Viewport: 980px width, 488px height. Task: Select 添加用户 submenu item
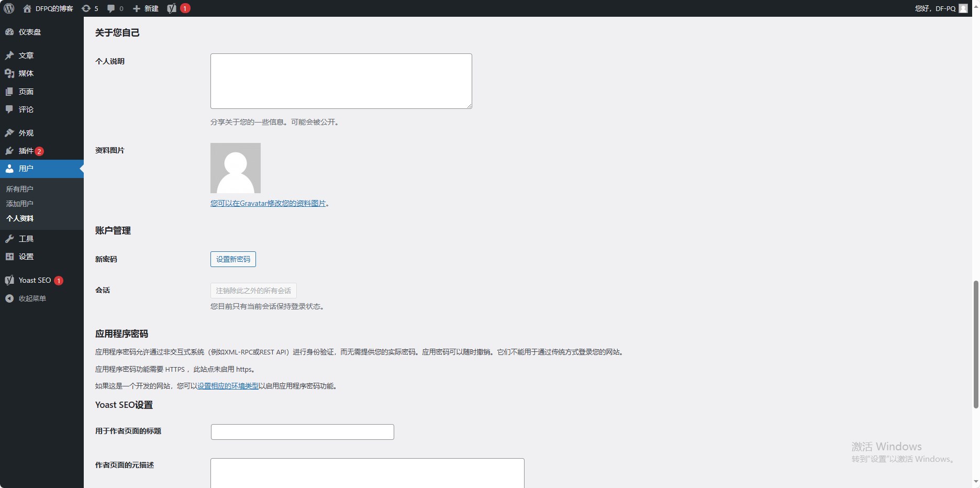pyautogui.click(x=20, y=204)
